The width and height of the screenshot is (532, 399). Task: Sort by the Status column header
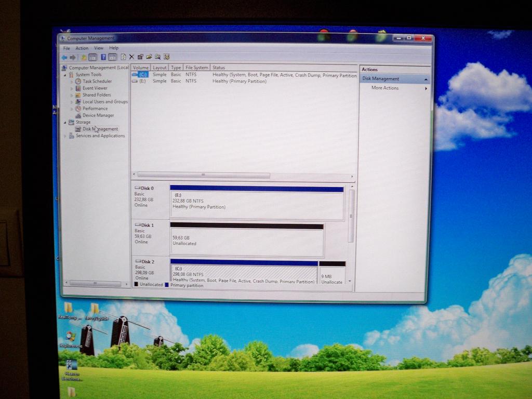tap(284, 68)
